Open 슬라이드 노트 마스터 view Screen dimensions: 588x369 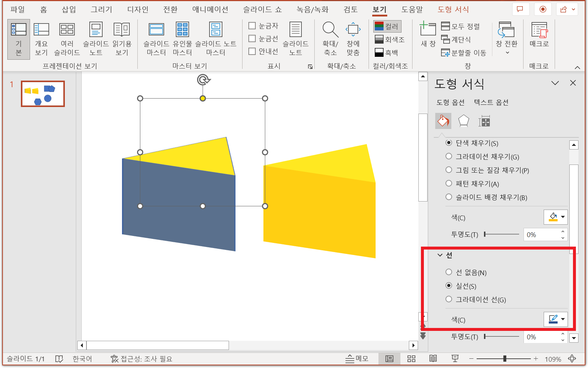point(215,40)
